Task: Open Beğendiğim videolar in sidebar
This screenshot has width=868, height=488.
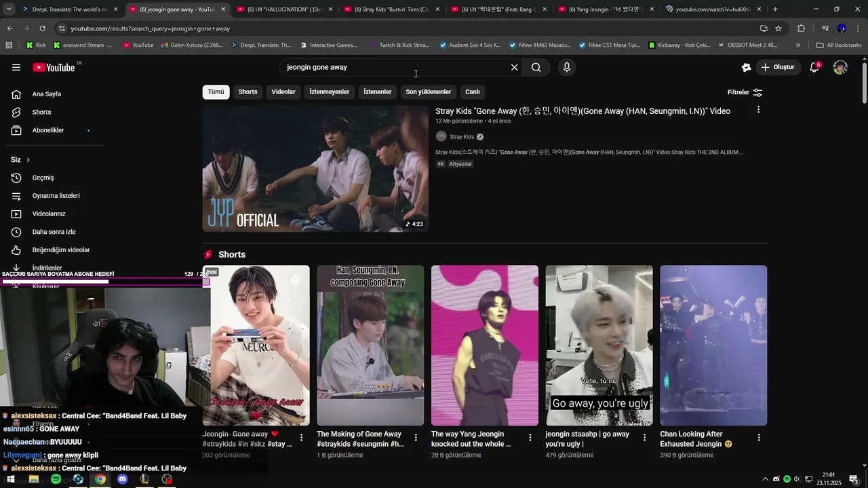Action: coord(61,250)
